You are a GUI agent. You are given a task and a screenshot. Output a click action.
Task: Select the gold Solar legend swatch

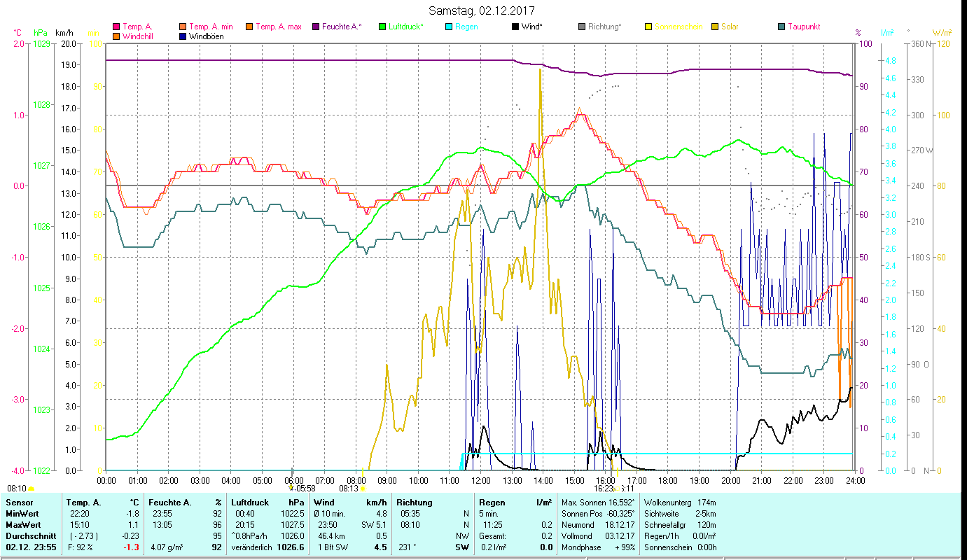(715, 27)
